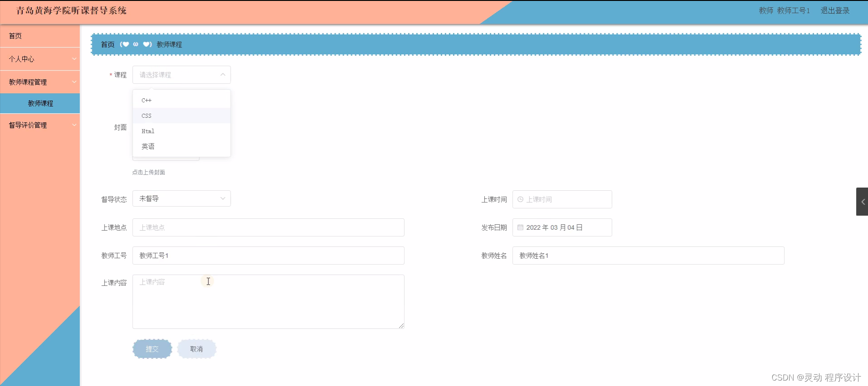Click the 督导状态 dropdown arrow

222,198
